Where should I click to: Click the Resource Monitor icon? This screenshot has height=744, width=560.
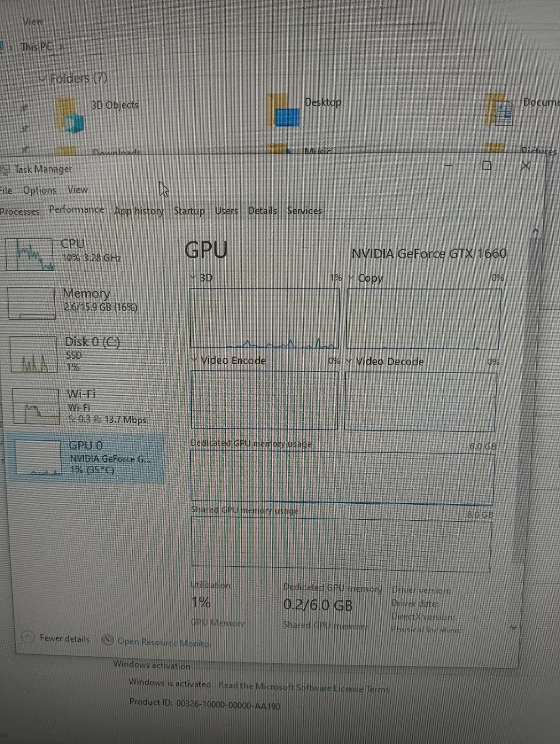click(x=107, y=640)
